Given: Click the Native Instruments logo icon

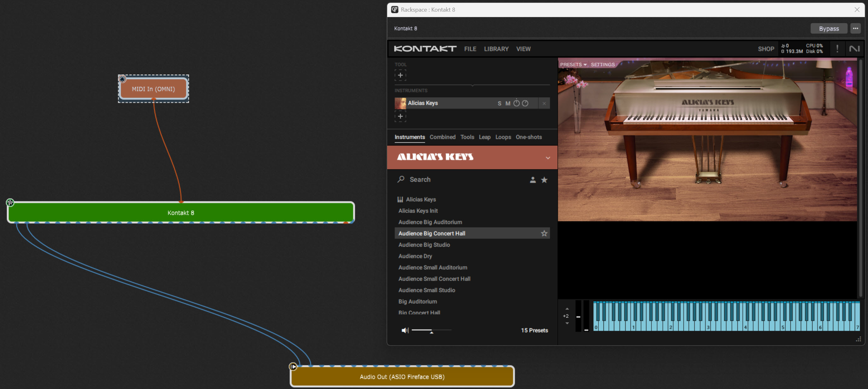Looking at the screenshot, I should coord(854,49).
